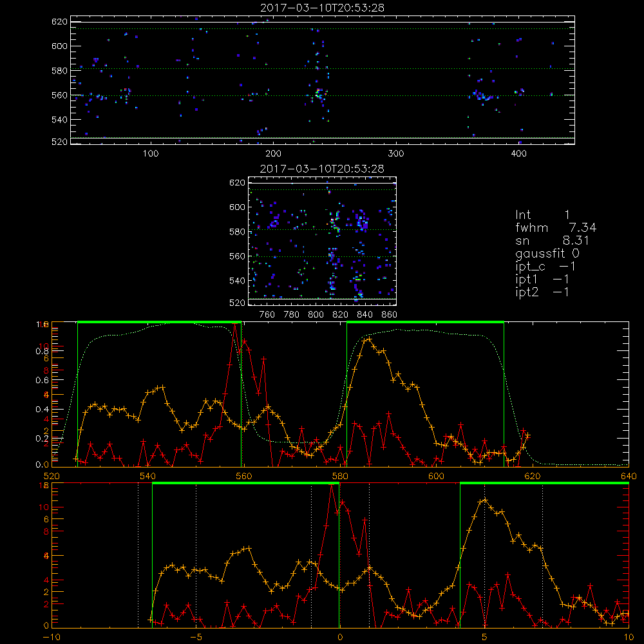Click x-axis label 300 on the top image
This screenshot has width=644, height=644.
[x=396, y=154]
